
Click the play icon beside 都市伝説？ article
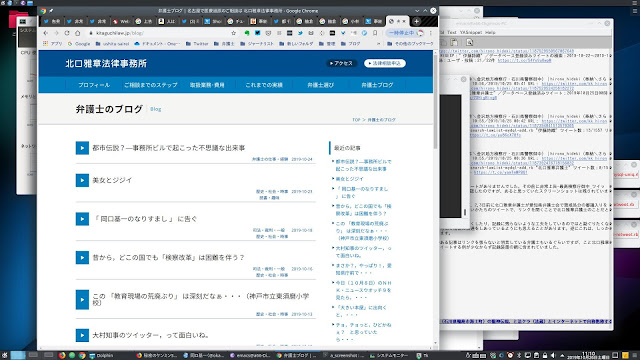point(82,148)
